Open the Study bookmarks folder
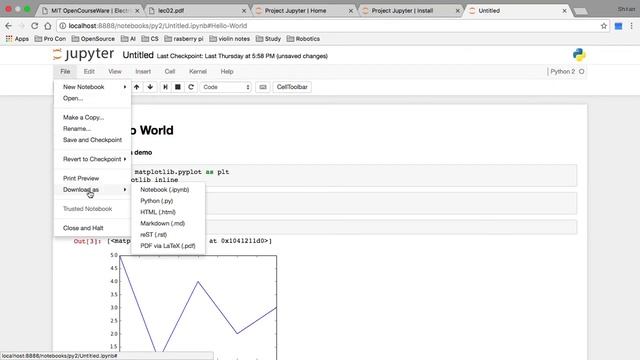This screenshot has height=360, width=640. (268, 39)
